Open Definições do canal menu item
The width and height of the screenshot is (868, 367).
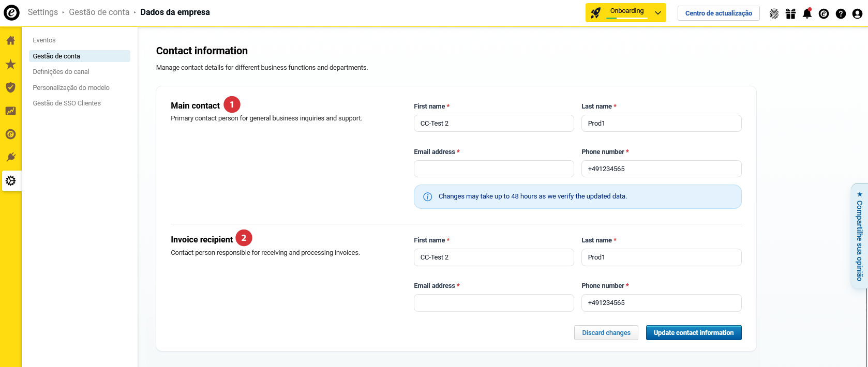(61, 72)
